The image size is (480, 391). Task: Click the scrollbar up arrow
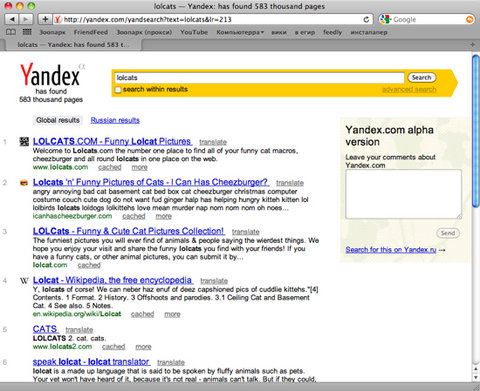[x=476, y=369]
